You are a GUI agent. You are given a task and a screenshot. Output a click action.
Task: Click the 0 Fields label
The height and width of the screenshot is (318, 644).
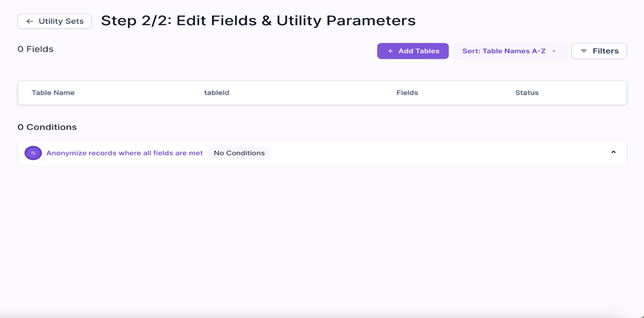35,49
